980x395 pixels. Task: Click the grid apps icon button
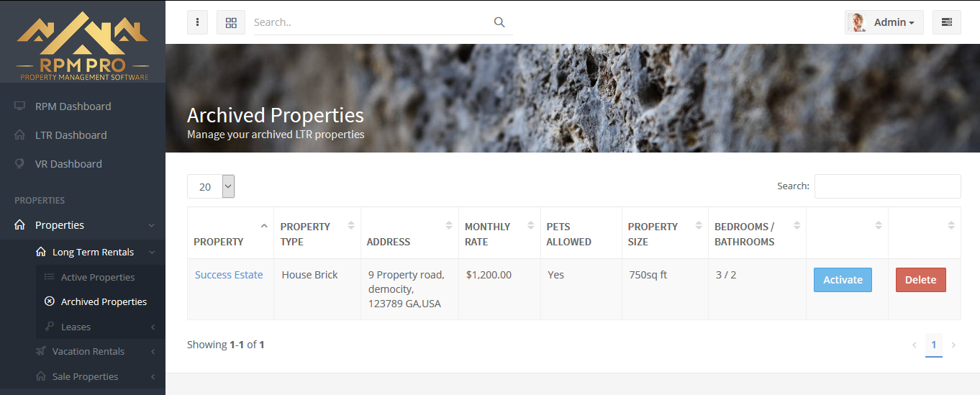pyautogui.click(x=231, y=22)
